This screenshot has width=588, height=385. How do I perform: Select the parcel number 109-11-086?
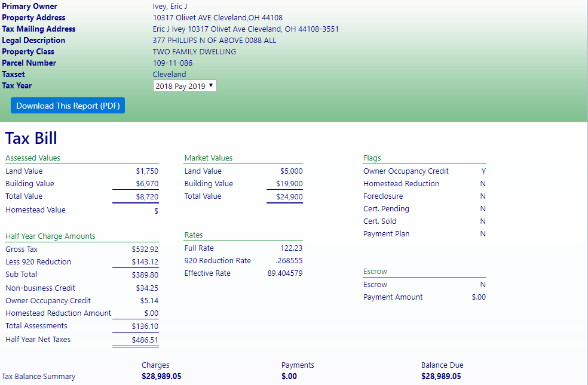click(x=173, y=63)
